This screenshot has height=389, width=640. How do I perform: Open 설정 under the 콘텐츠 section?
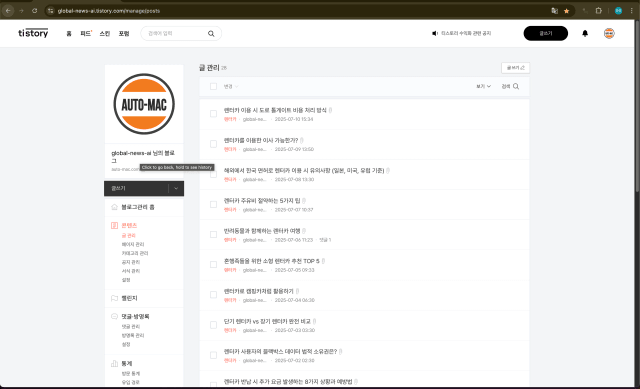pos(126,280)
